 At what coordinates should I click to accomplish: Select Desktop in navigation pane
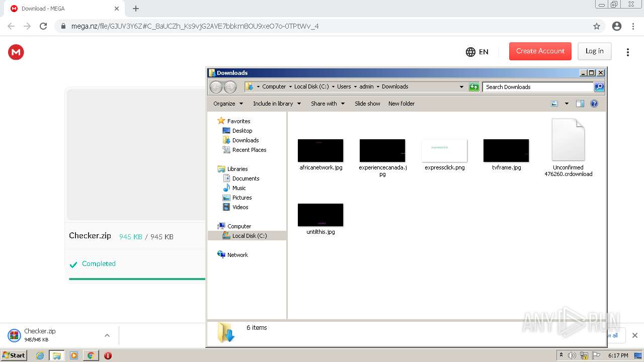(x=237, y=131)
